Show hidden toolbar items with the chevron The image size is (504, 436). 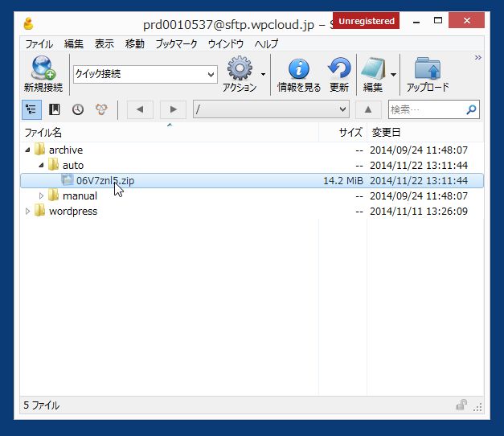point(478,58)
